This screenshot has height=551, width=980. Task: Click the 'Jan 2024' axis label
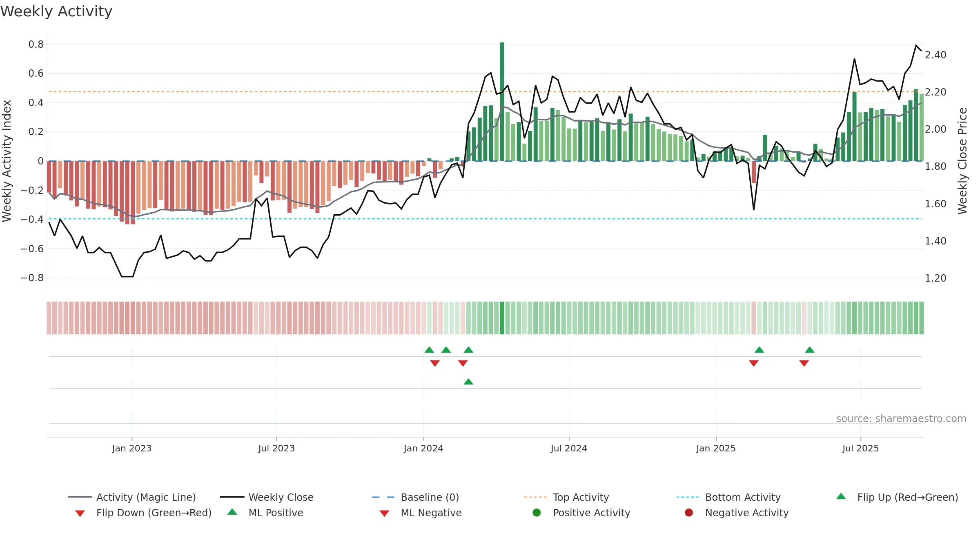(x=423, y=448)
